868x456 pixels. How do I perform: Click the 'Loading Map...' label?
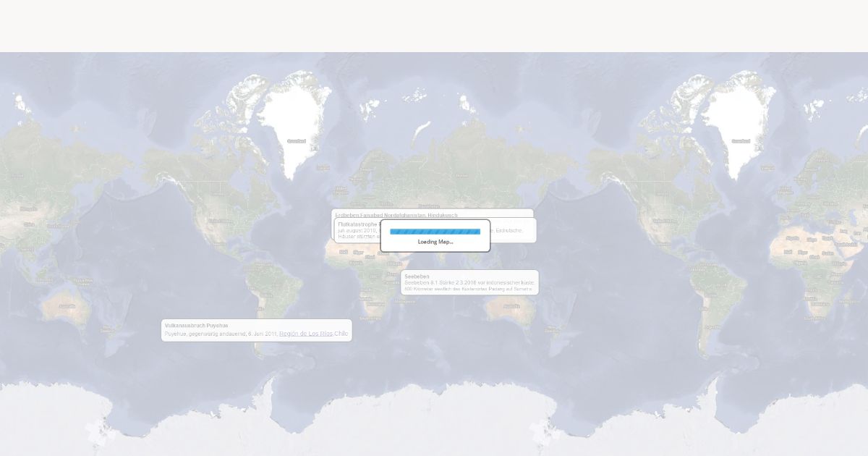point(435,242)
